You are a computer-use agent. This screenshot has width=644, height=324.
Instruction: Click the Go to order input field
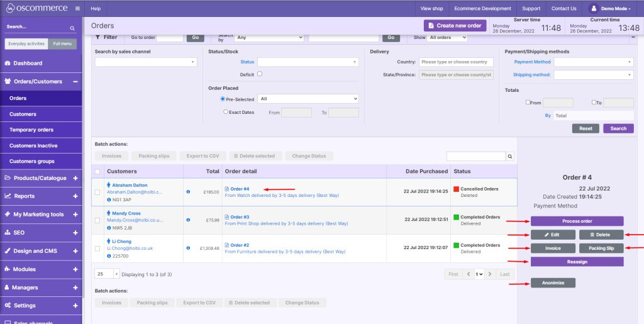170,37
